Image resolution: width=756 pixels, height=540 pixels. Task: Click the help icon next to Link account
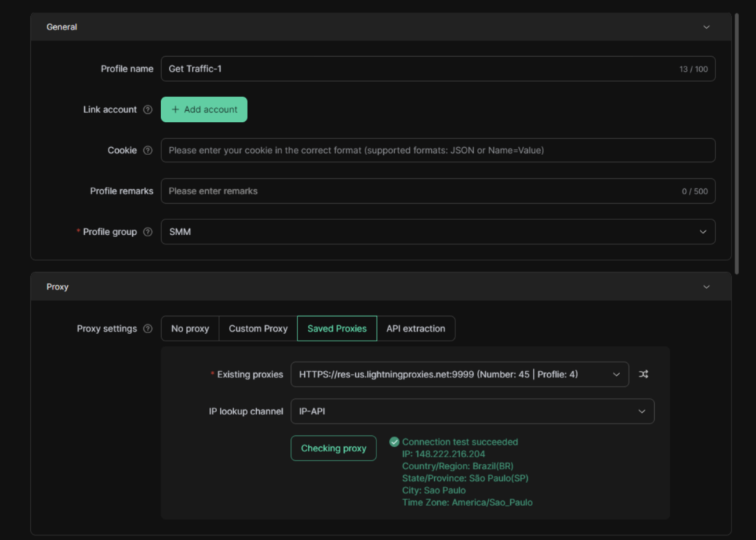[148, 109]
